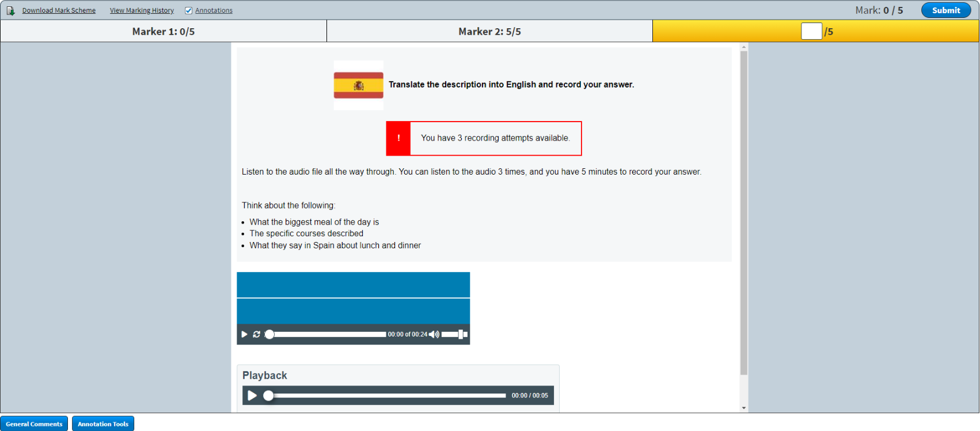Open View Marking History

142,10
